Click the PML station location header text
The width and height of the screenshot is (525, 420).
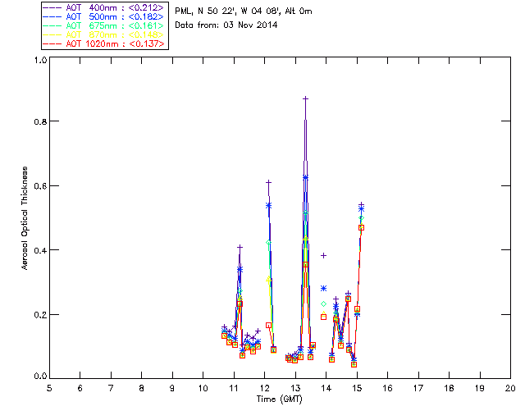244,11
